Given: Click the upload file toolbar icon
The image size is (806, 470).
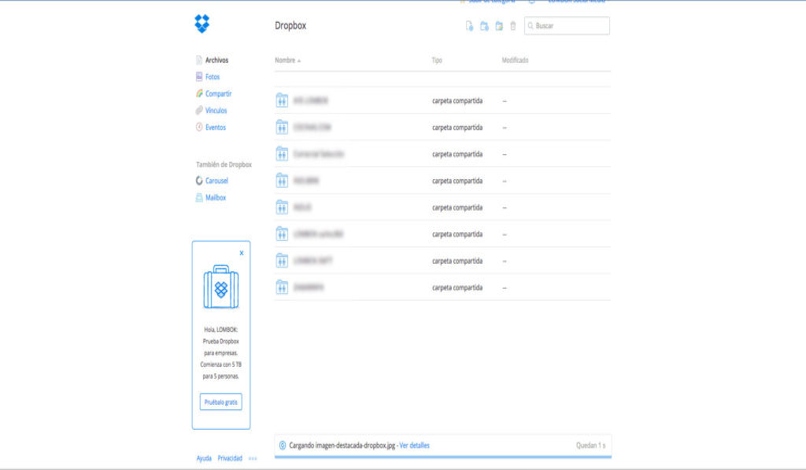Looking at the screenshot, I should pyautogui.click(x=469, y=26).
